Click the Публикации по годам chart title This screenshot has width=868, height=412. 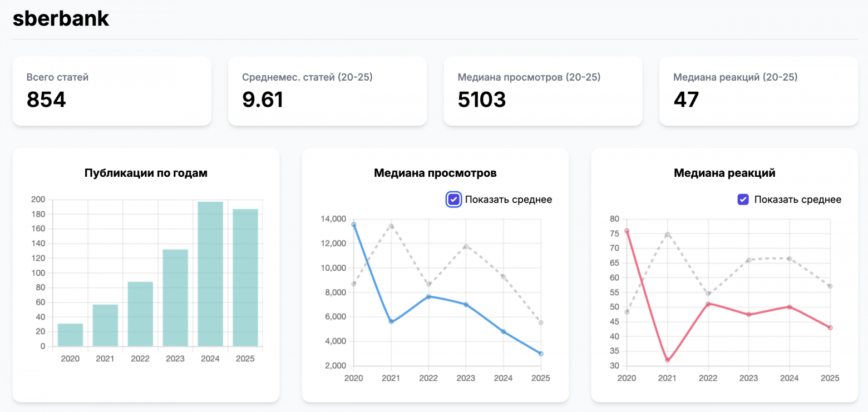(146, 173)
